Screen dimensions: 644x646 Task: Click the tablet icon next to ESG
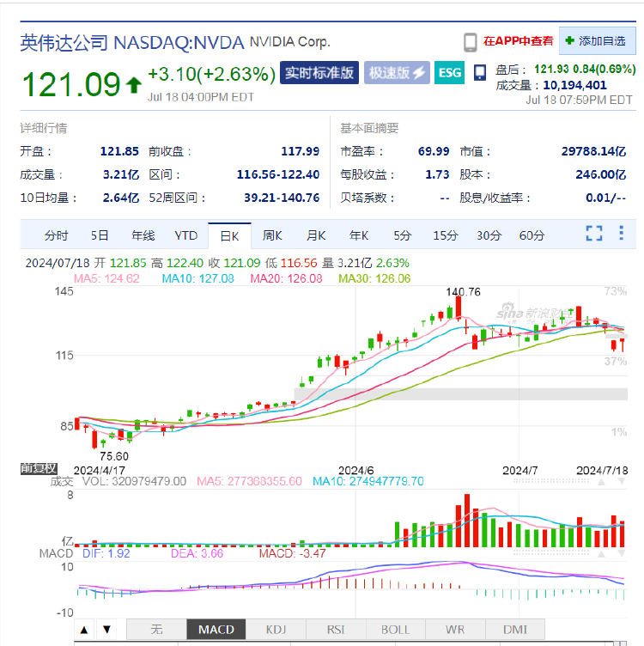point(480,73)
